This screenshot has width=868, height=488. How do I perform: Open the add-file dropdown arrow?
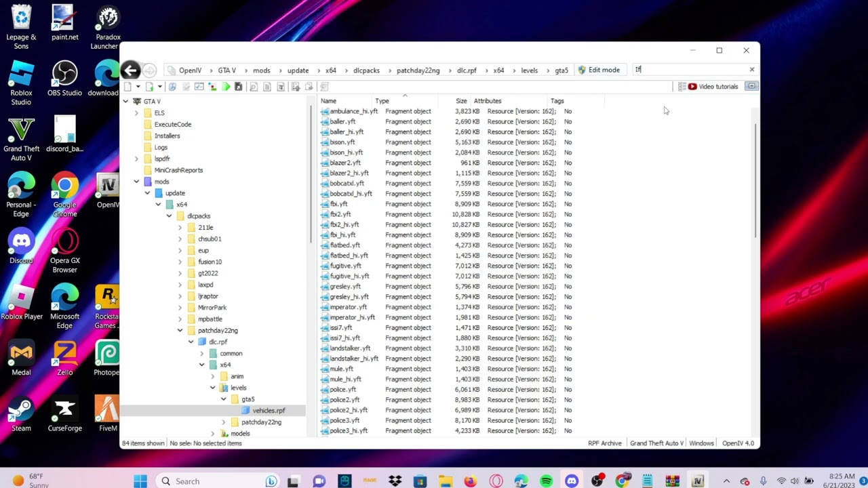[159, 87]
